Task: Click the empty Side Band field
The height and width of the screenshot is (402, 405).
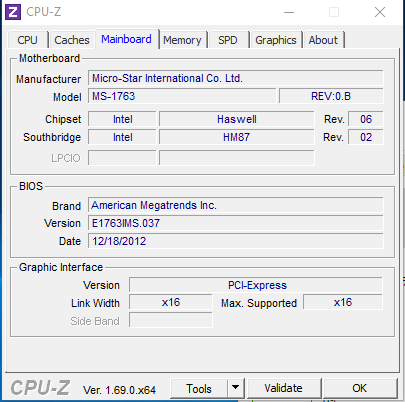Action: (171, 320)
